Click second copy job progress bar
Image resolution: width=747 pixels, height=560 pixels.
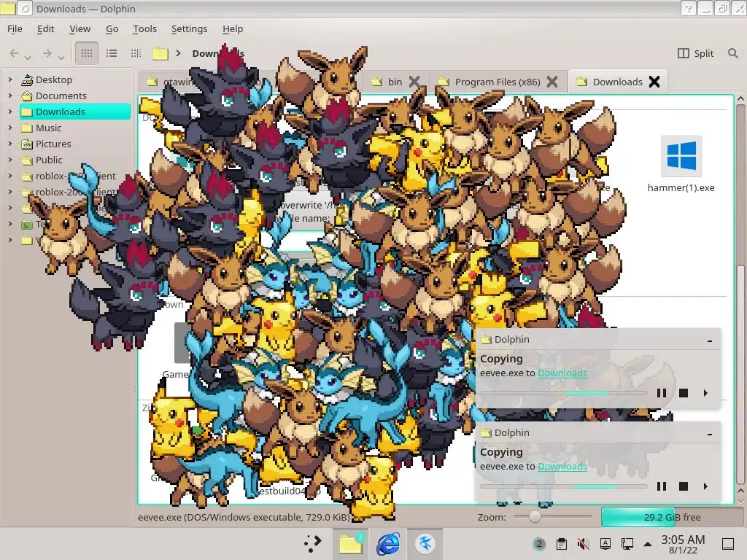(564, 486)
